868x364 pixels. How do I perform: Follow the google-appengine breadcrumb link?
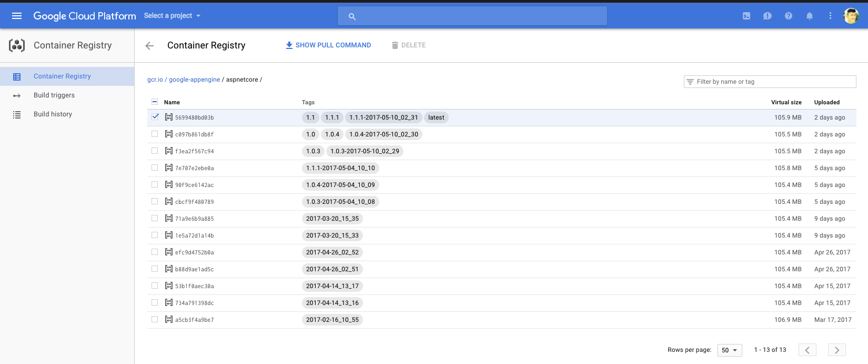[x=194, y=80]
